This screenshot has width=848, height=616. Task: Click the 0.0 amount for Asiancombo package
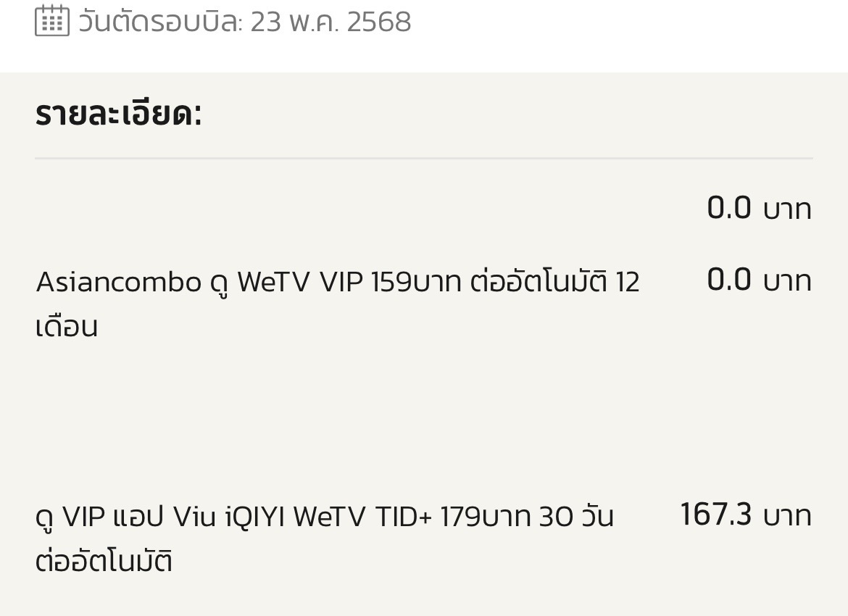pyautogui.click(x=728, y=280)
